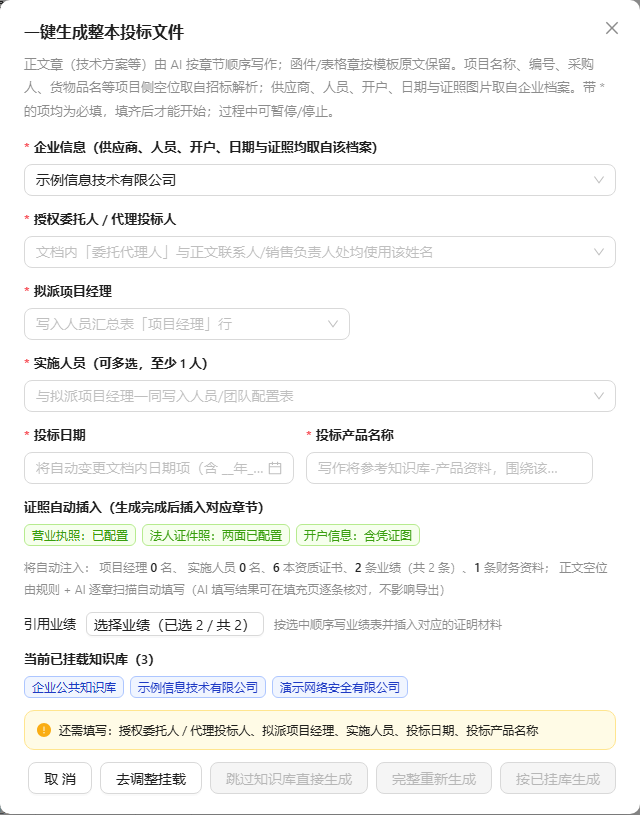Click the orange warning icon in alert

coord(44,730)
